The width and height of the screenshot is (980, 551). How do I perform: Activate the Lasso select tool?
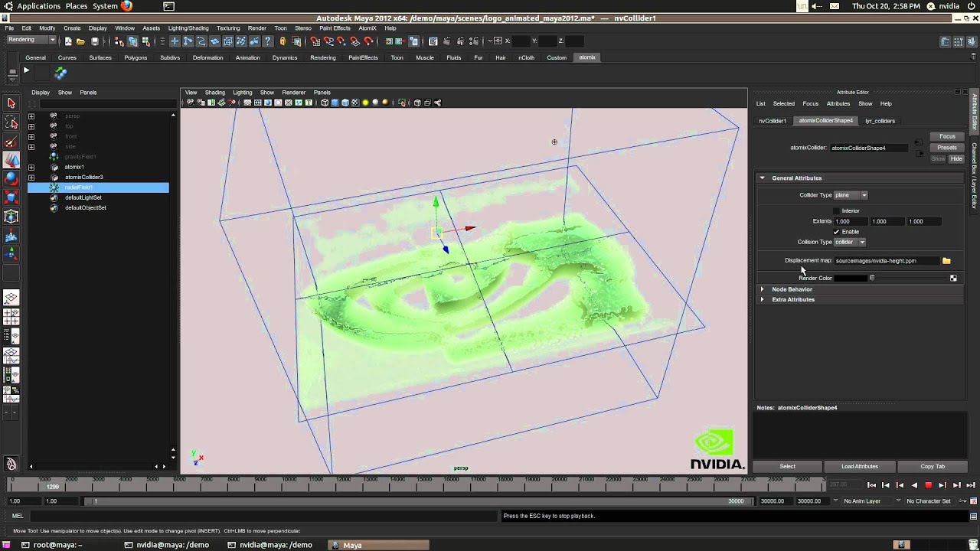[11, 122]
